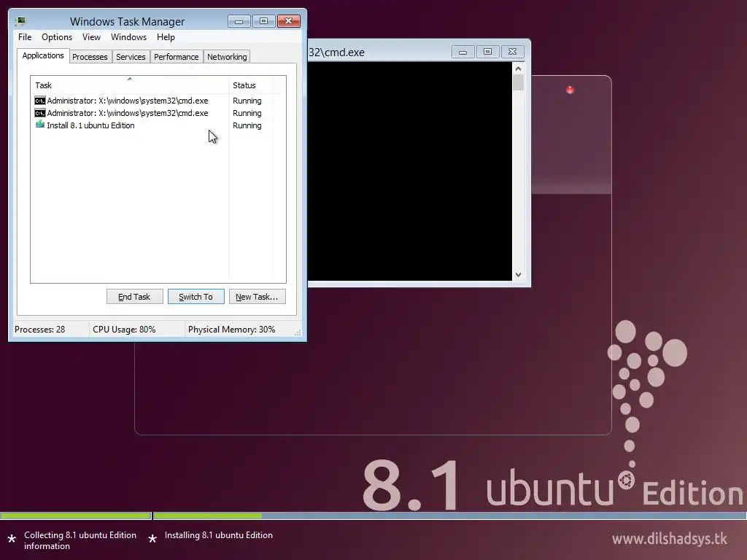Maximize the cmd.exe window

[x=487, y=52]
